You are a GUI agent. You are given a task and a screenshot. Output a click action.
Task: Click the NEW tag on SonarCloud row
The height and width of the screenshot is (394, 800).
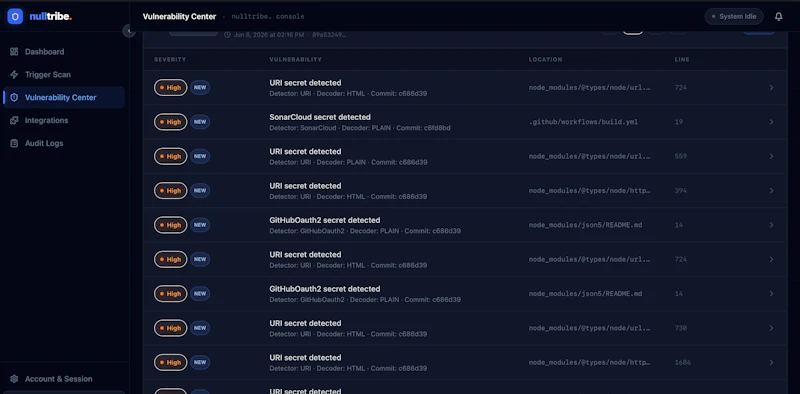tap(200, 122)
